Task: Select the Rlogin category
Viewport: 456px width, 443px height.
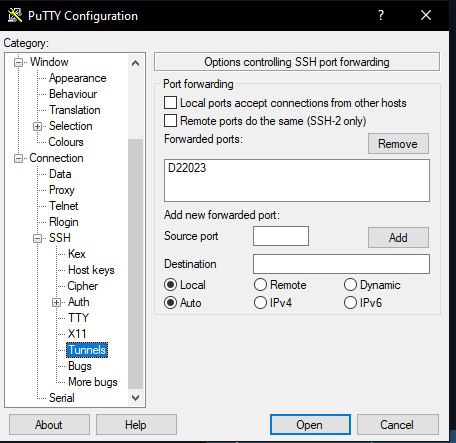Action: pyautogui.click(x=64, y=222)
